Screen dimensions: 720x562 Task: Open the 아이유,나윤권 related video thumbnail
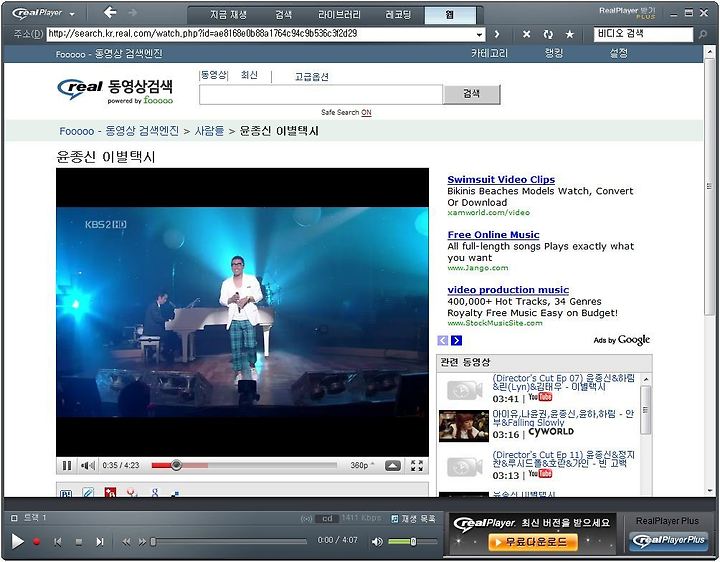pos(464,426)
